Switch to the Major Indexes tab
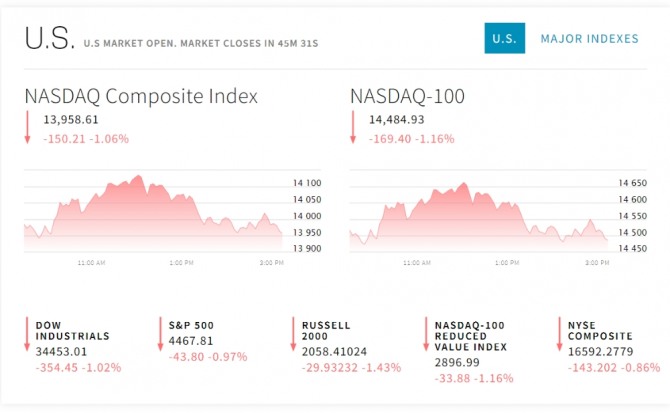Screen dimensions: 670x413 click(589, 39)
